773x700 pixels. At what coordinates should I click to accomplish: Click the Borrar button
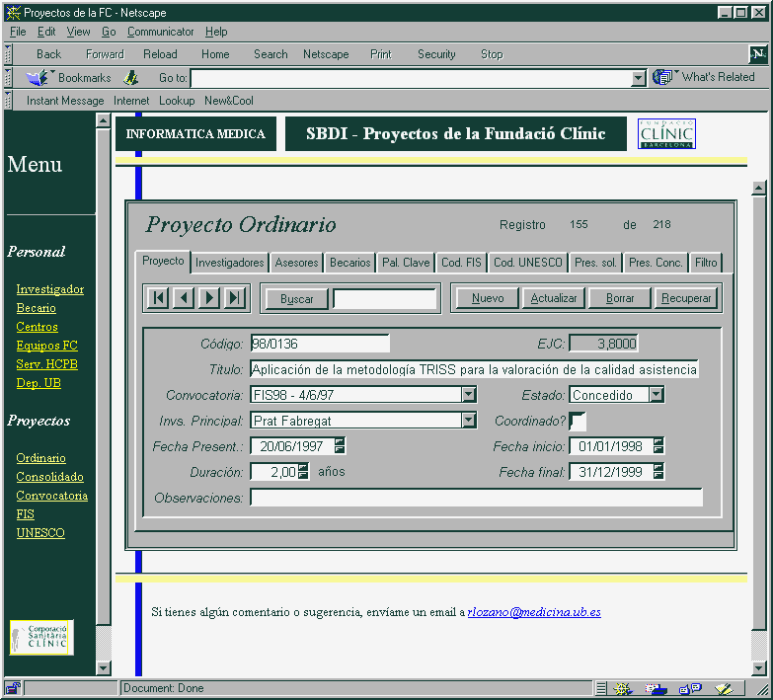[x=620, y=298]
